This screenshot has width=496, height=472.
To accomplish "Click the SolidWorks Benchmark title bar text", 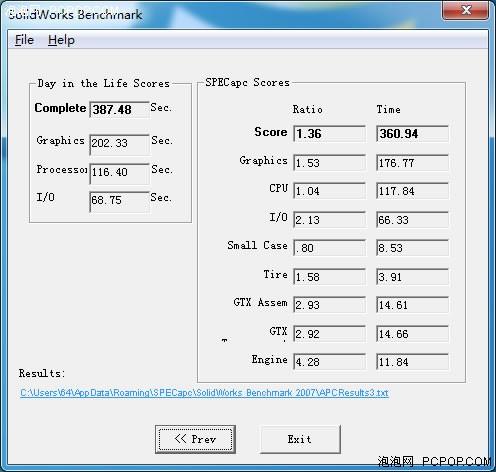I will click(75, 14).
